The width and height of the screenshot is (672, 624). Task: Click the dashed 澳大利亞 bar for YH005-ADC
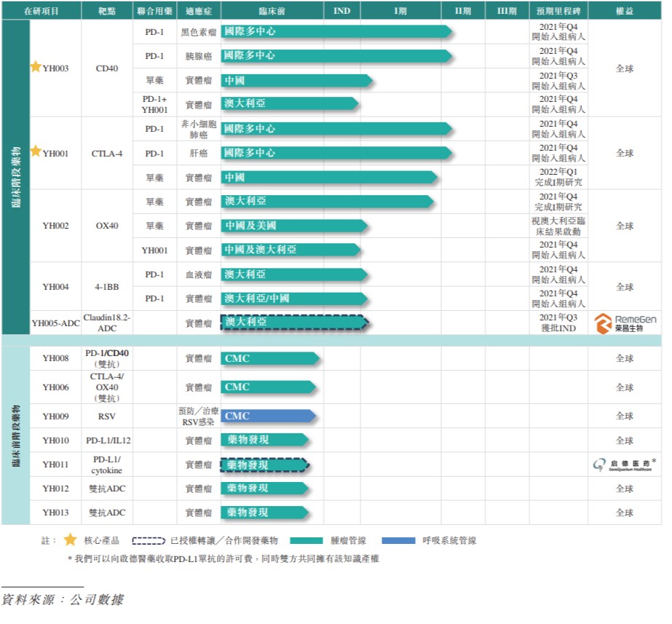click(294, 323)
